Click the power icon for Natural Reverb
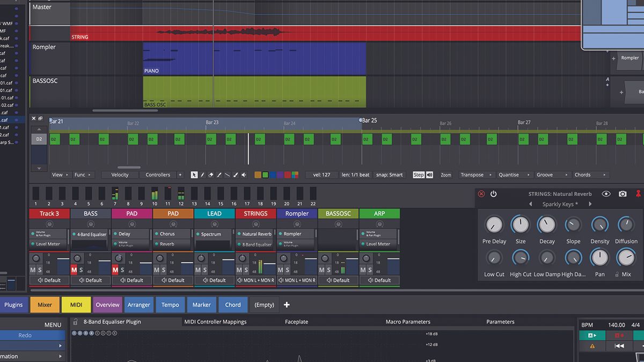Image resolution: width=644 pixels, height=362 pixels. (x=493, y=194)
